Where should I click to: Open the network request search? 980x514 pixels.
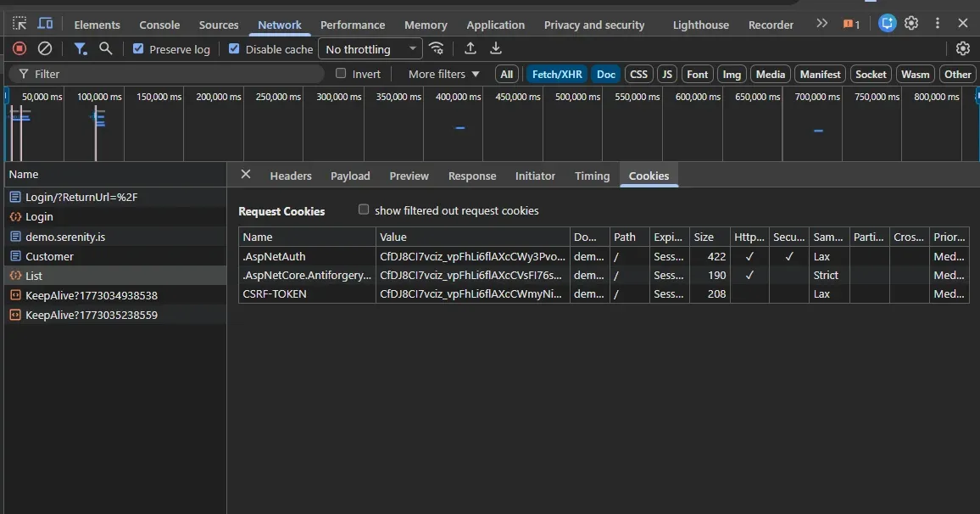(103, 49)
